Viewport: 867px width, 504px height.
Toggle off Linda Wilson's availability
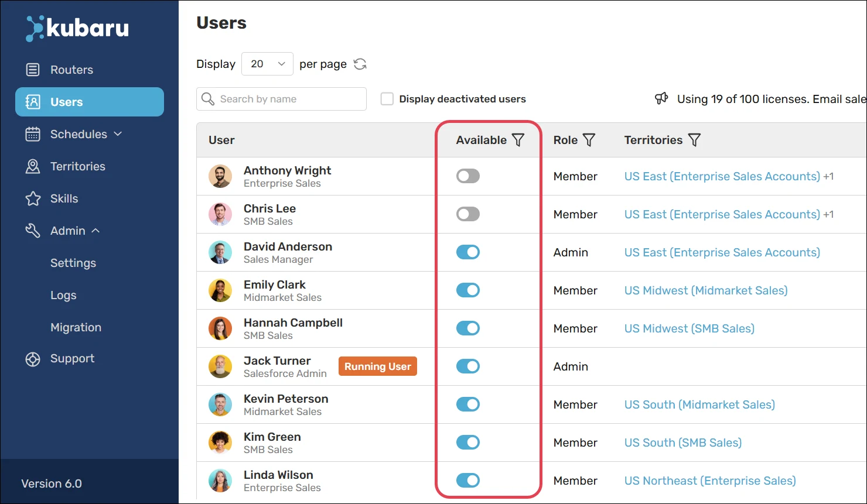pyautogui.click(x=468, y=480)
